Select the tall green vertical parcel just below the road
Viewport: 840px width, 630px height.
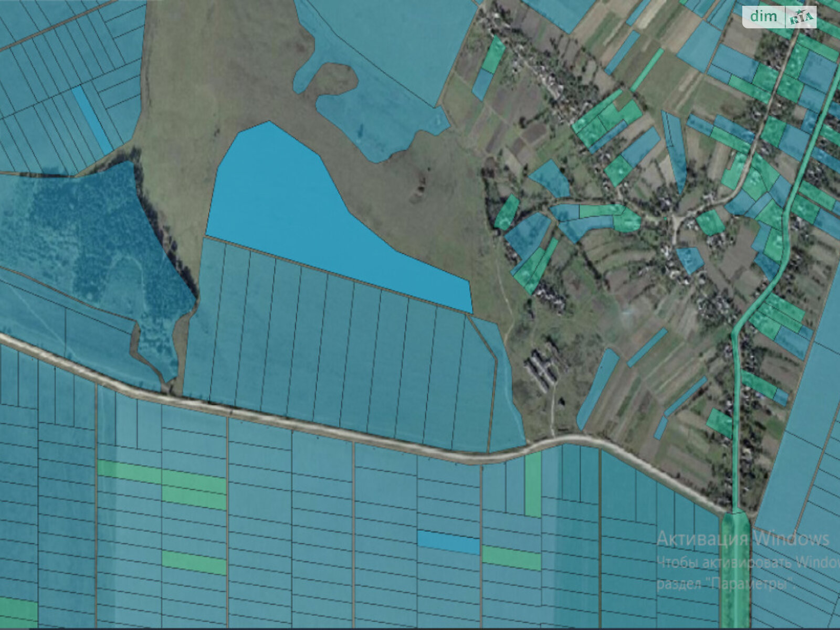(x=532, y=484)
